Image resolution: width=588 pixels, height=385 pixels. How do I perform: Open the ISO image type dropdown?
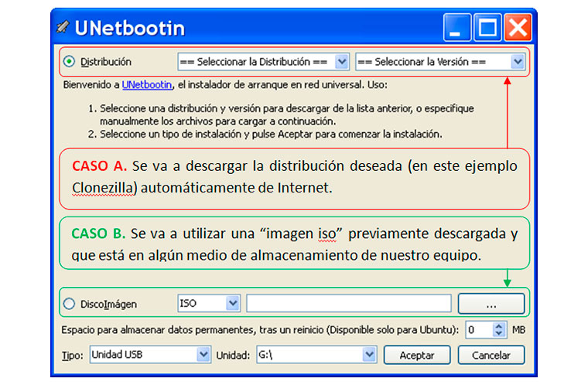[x=209, y=303]
